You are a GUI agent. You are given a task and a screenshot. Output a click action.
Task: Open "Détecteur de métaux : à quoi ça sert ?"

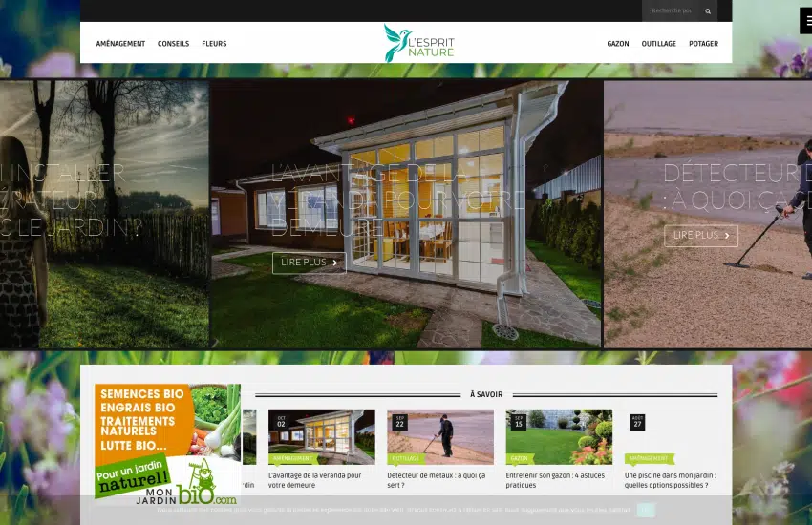[436, 480]
